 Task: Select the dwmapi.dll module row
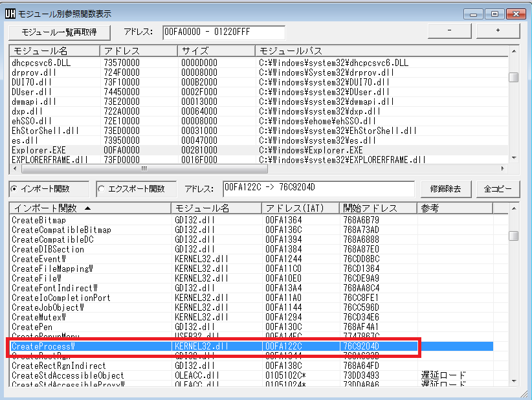coord(259,102)
